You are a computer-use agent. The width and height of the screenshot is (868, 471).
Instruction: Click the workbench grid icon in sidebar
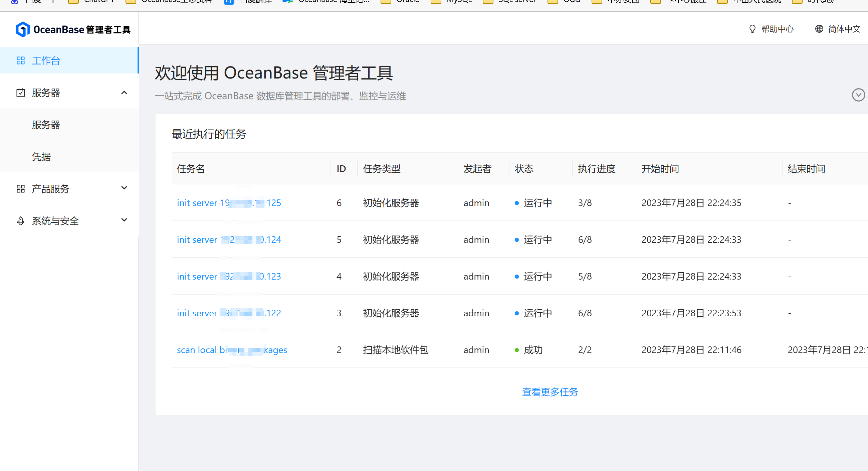click(21, 61)
